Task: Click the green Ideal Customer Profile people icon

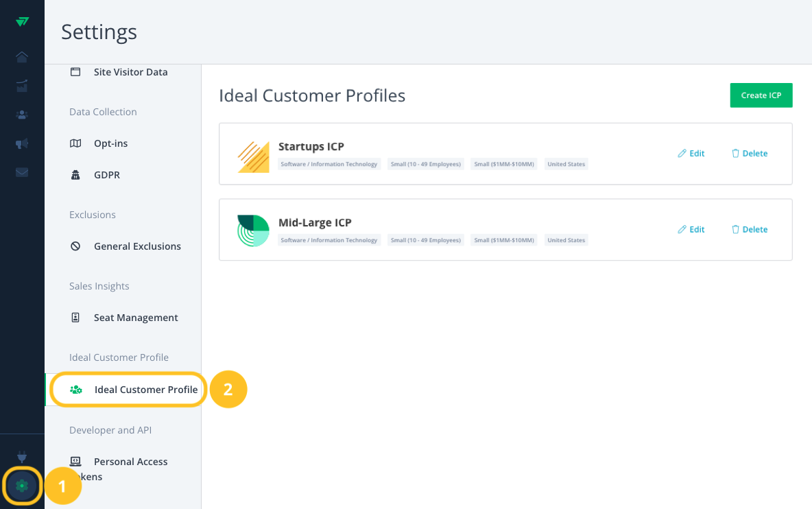Action: coord(76,390)
